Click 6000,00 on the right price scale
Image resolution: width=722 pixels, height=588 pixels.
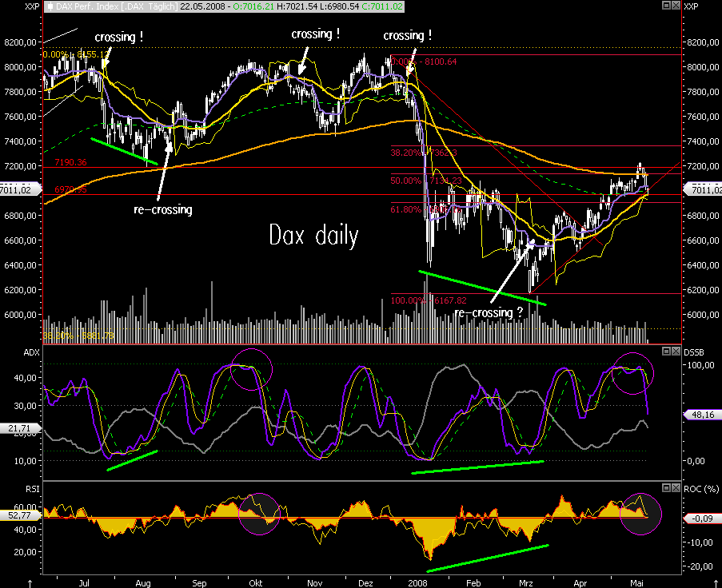pos(703,315)
